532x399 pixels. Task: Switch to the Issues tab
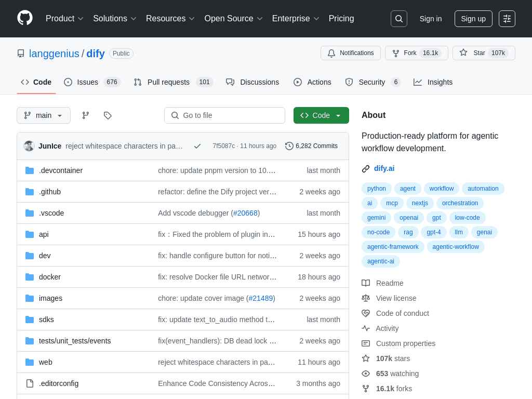click(92, 82)
